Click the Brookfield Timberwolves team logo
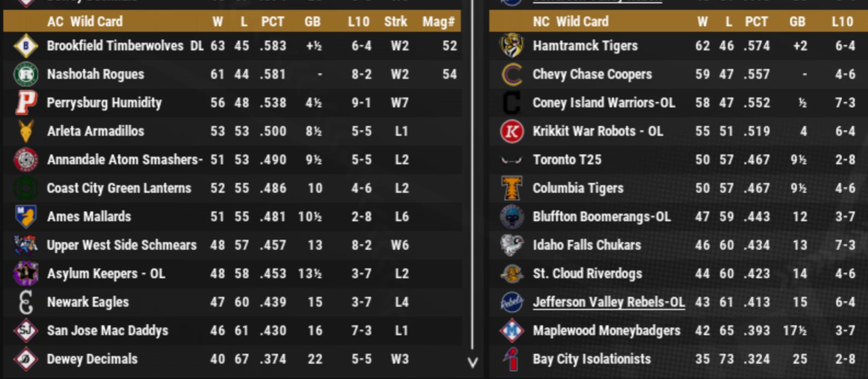Screen dimensions: 868x379 (x=26, y=46)
